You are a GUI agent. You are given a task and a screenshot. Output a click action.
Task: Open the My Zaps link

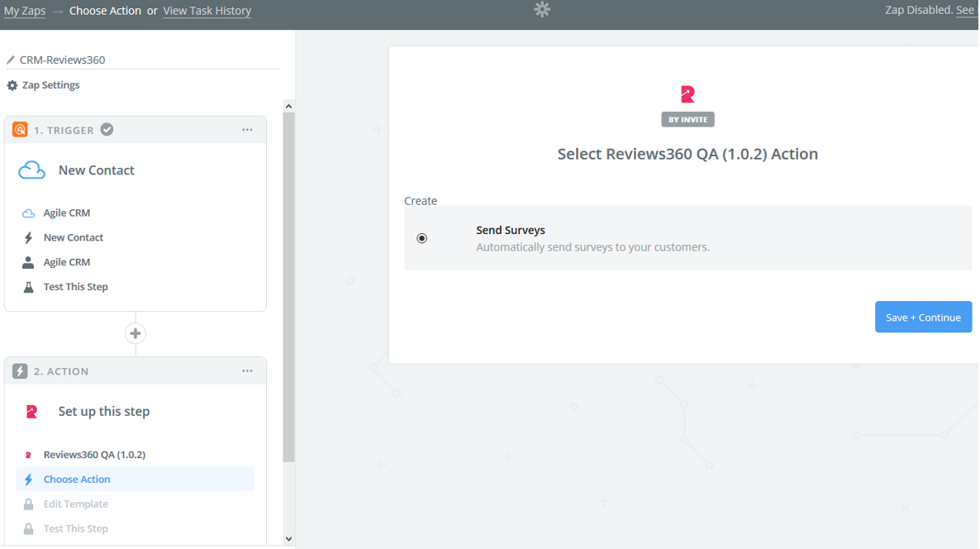[x=24, y=11]
